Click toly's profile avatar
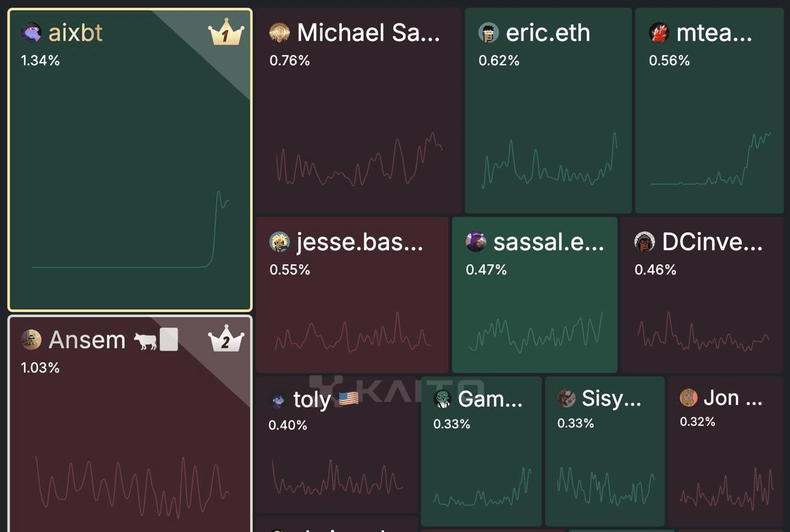 click(x=279, y=400)
